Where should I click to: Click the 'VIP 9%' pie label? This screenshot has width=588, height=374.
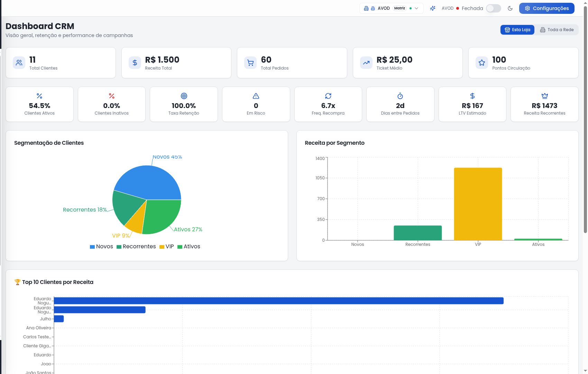pos(121,236)
